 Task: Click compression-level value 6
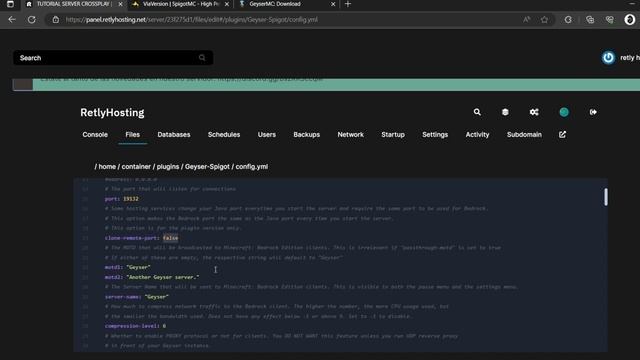pos(164,326)
